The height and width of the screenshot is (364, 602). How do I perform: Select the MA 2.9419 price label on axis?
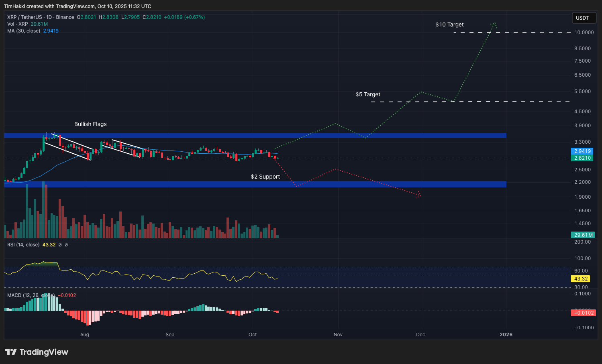pyautogui.click(x=582, y=151)
